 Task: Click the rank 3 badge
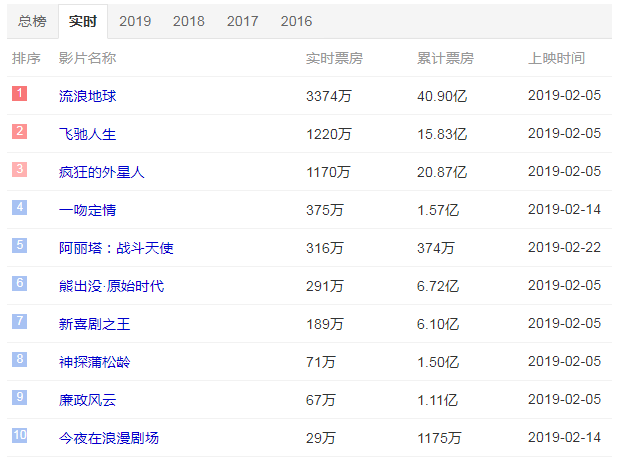19,169
